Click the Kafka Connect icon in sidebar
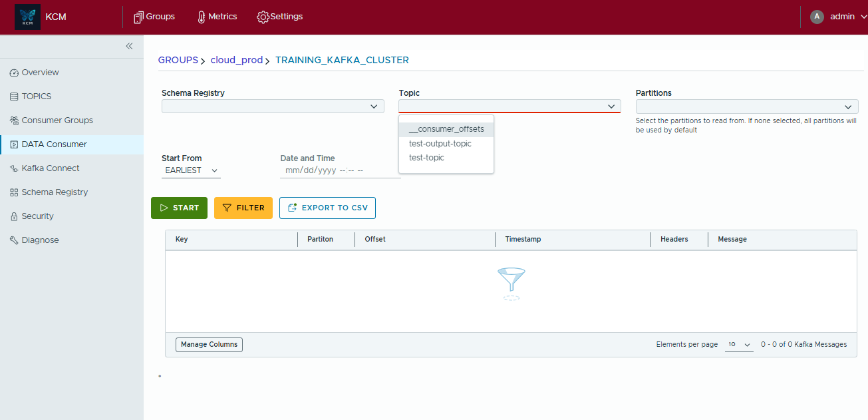868x420 pixels. (x=14, y=168)
